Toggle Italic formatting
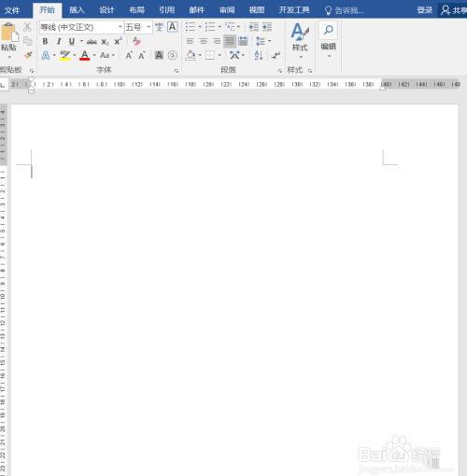This screenshot has width=467, height=476. tap(59, 41)
